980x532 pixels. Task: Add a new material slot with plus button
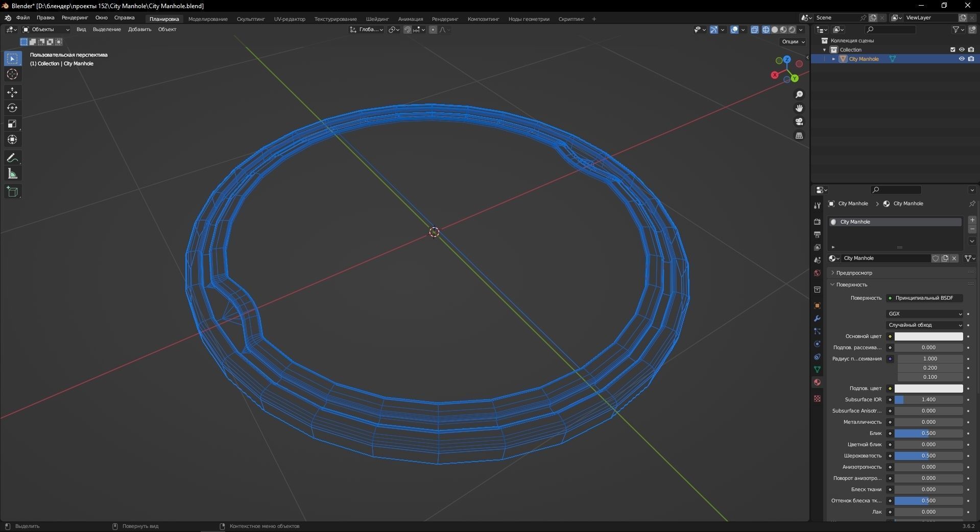point(972,220)
